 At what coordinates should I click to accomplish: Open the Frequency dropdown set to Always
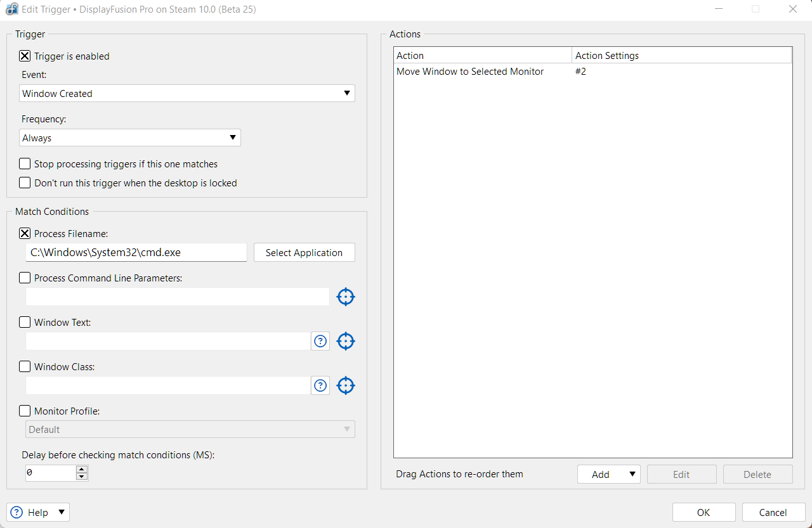tap(129, 138)
